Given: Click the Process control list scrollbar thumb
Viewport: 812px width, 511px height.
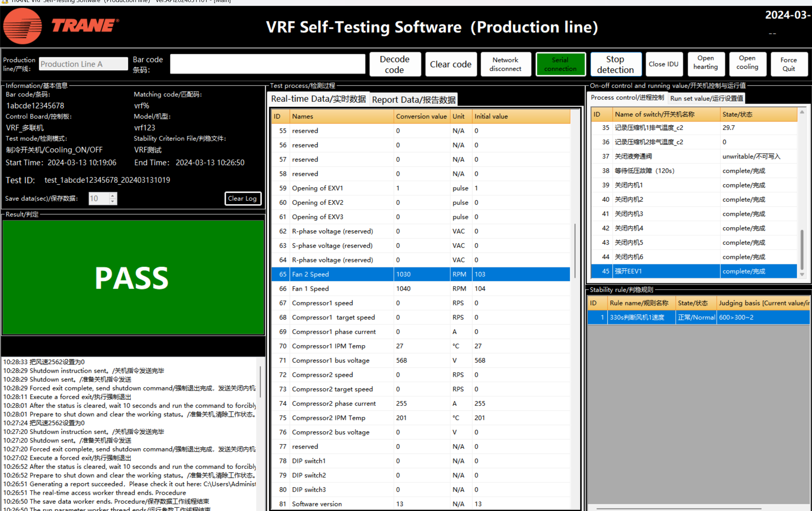Looking at the screenshot, I should click(x=802, y=250).
